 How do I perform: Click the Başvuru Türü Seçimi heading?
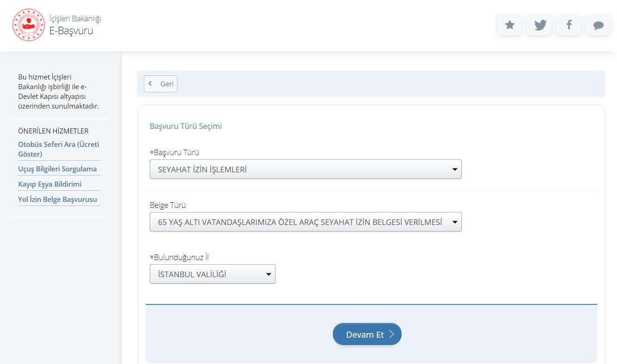[186, 126]
